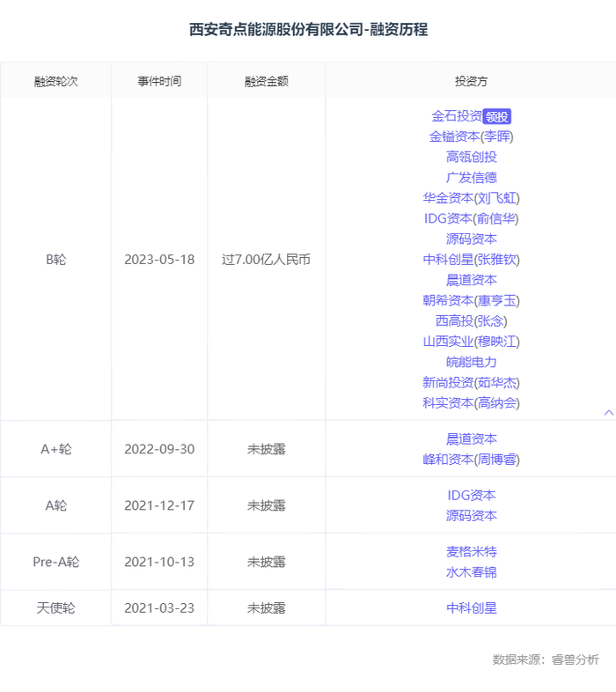Click the title 西安奇点能源股份有限公司-融资历程

[309, 30]
